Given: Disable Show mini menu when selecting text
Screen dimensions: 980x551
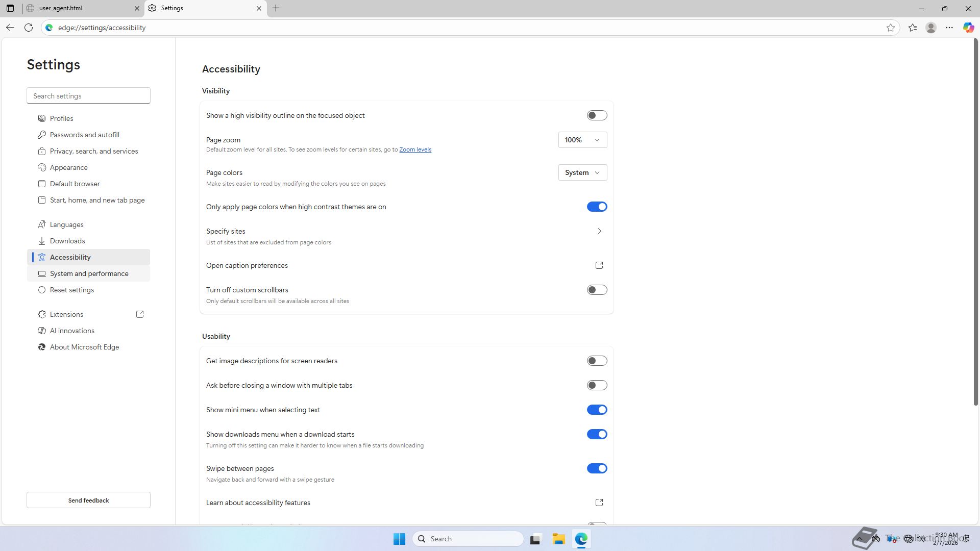Looking at the screenshot, I should click(597, 410).
